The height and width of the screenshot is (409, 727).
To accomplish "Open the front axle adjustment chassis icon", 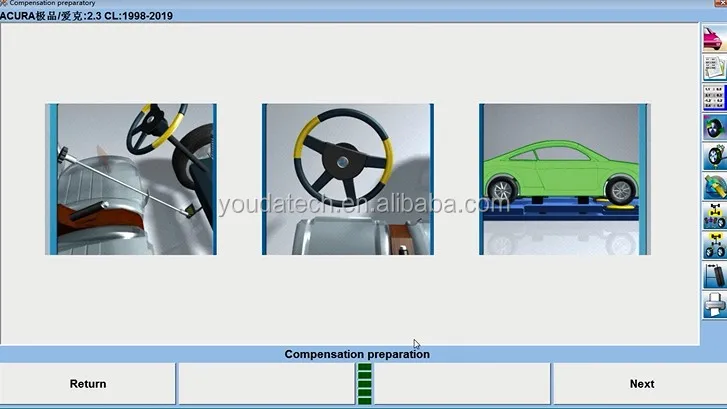I will click(714, 246).
